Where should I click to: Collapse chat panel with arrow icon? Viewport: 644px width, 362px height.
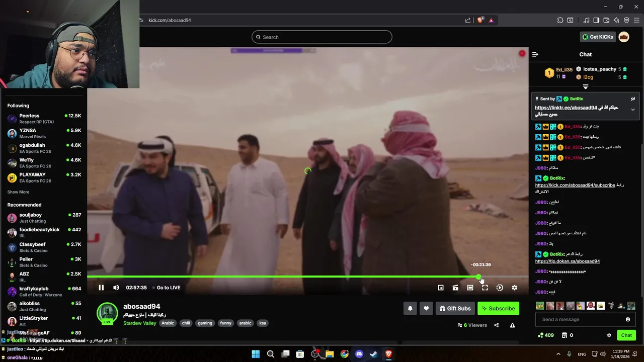coord(535,54)
